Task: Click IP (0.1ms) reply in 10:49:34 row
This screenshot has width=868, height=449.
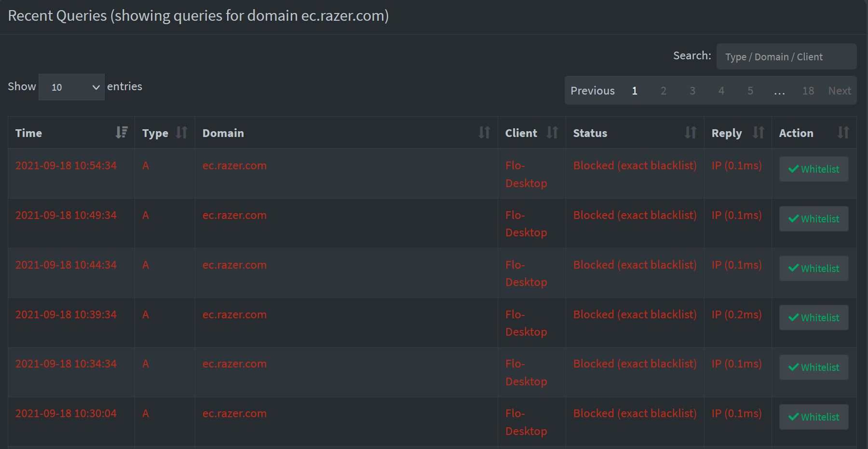Action: pyautogui.click(x=737, y=215)
